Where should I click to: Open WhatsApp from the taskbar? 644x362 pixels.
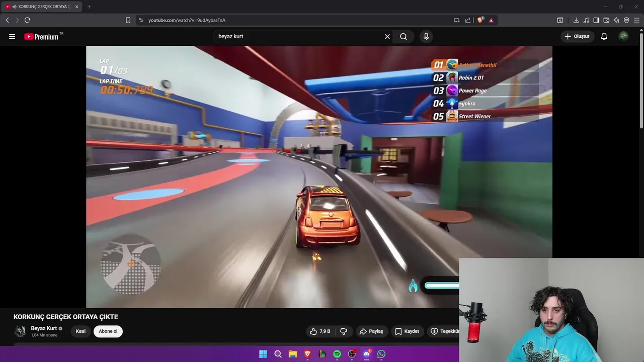(x=381, y=354)
